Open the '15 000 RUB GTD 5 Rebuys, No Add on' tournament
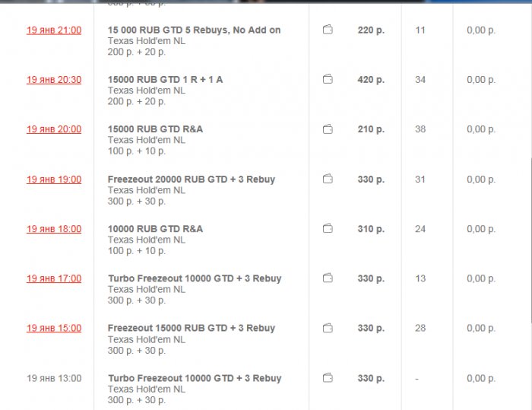This screenshot has height=410, width=532. pyautogui.click(x=194, y=30)
